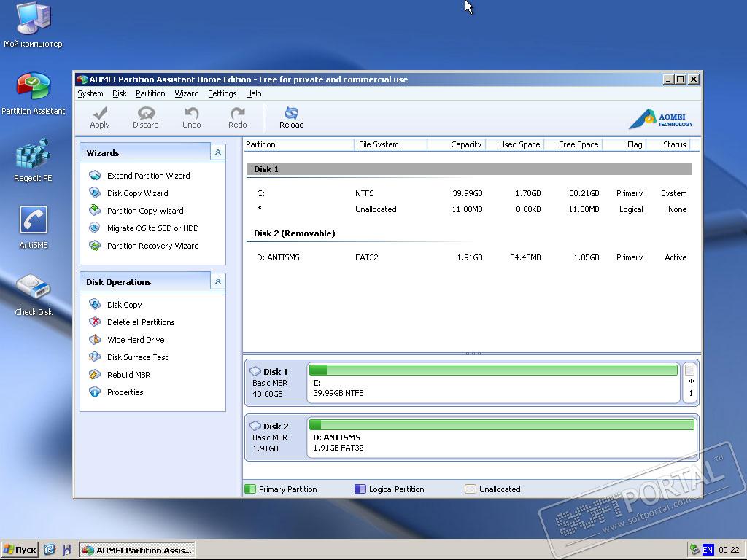Collapse the Disk Operations panel
Screen dimensions: 747x560
217,281
